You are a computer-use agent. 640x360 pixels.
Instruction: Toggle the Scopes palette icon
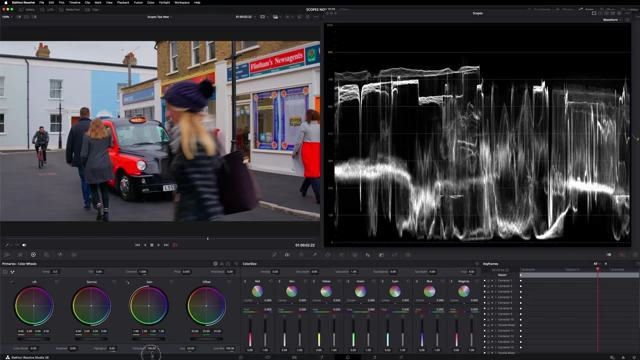pyautogui.click(x=622, y=255)
